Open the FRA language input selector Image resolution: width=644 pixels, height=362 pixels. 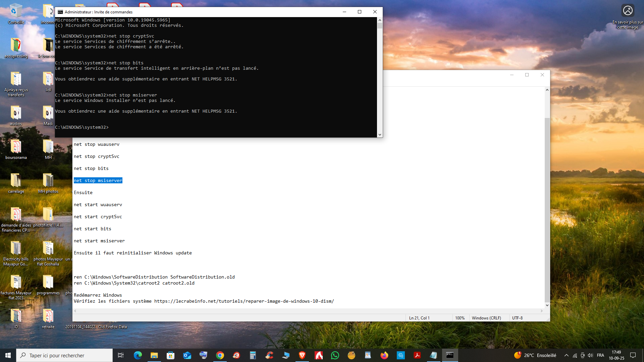(x=601, y=355)
